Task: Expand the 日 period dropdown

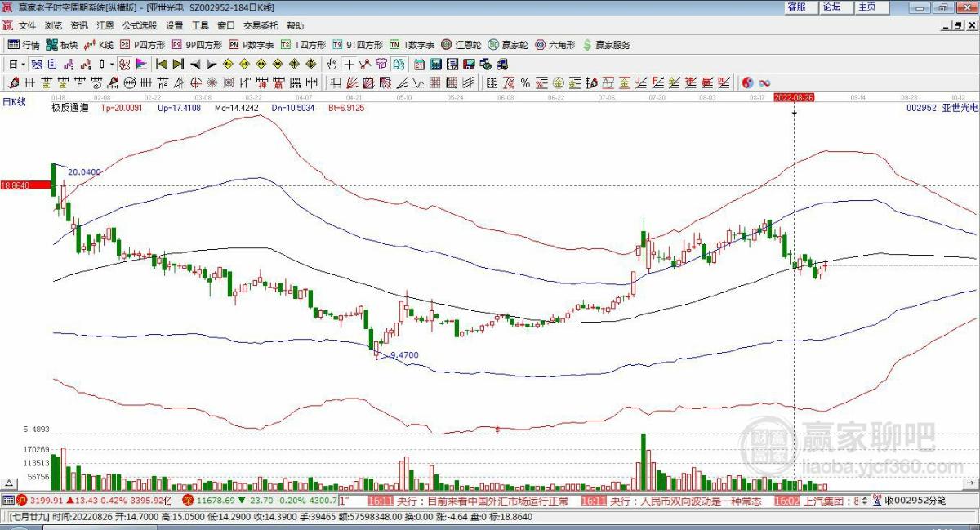Action: point(23,64)
